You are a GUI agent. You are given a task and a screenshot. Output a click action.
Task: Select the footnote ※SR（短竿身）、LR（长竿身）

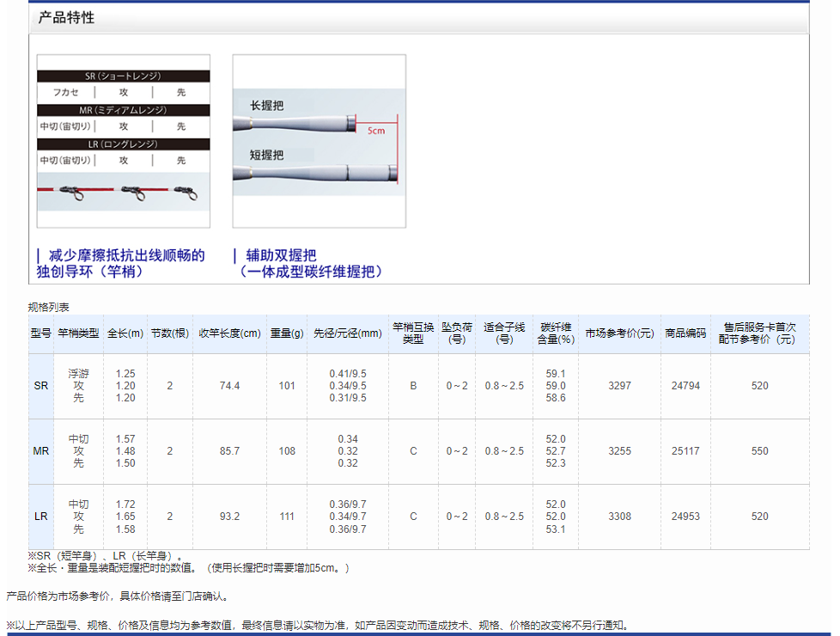(x=106, y=556)
